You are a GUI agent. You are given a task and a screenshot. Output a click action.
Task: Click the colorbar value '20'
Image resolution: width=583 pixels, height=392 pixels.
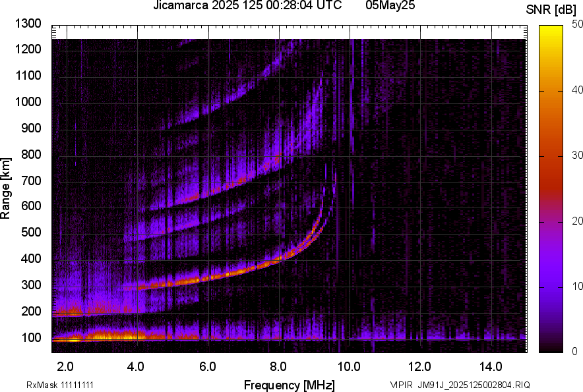pyautogui.click(x=577, y=221)
